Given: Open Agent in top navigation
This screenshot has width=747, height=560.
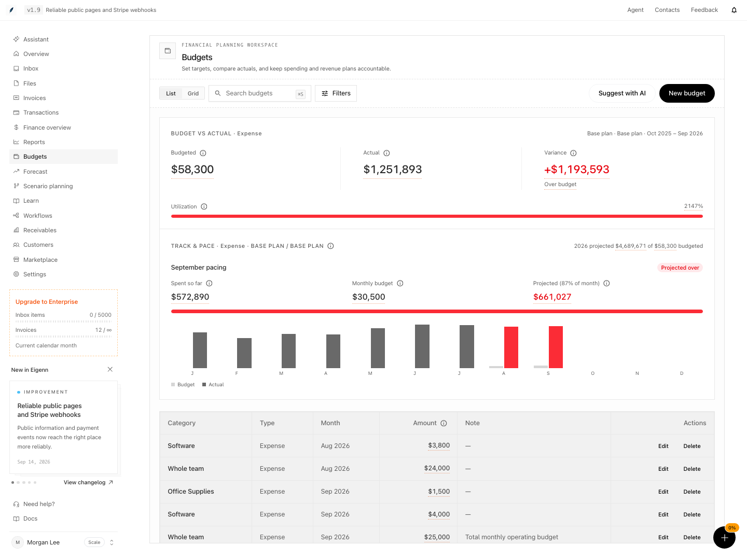Looking at the screenshot, I should 635,10.
